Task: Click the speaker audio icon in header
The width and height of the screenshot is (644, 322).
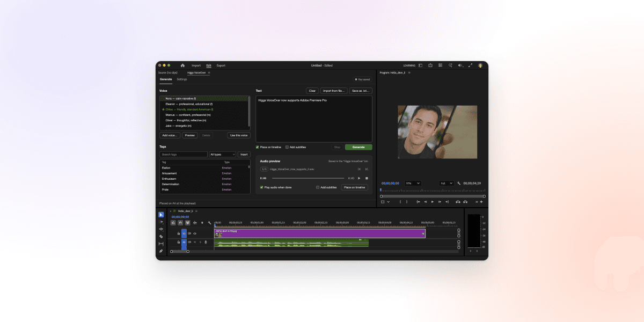Action: 460,65
